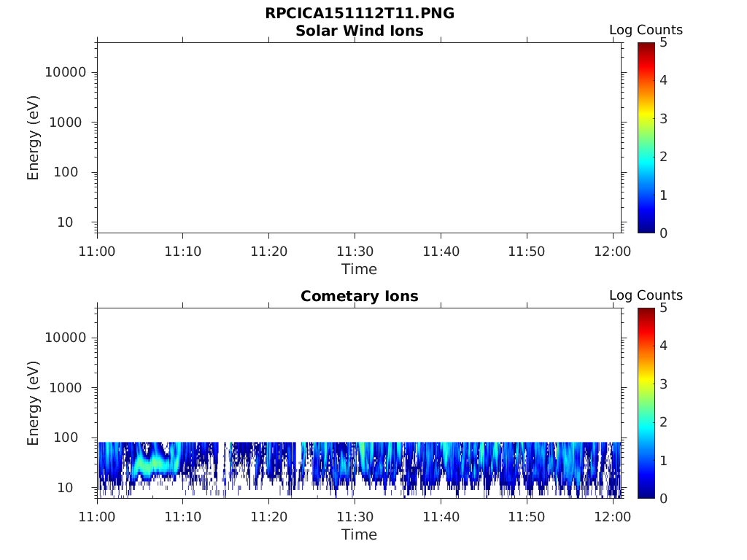Click the 10000 tick label on Cometary plot
Viewport: 747px width, 560px height.
pyautogui.click(x=66, y=338)
